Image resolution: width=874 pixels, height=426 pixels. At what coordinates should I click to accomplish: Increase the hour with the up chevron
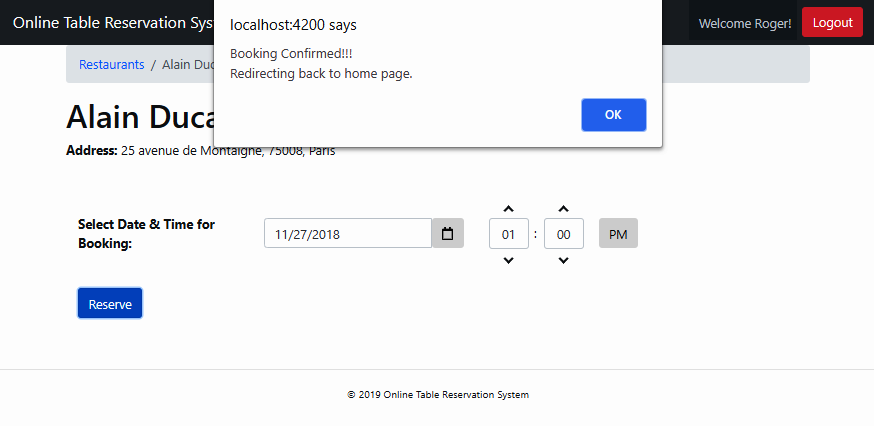click(508, 209)
